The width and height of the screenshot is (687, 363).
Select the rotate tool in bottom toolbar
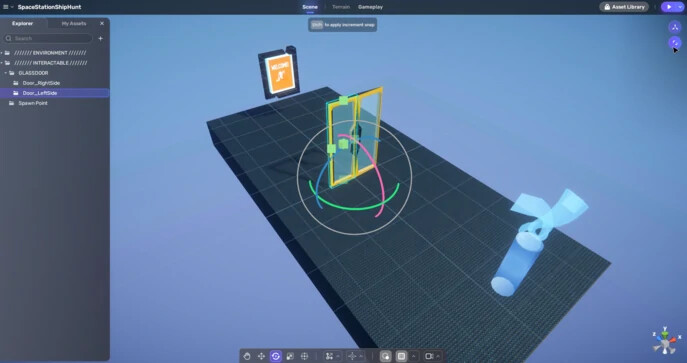click(276, 356)
